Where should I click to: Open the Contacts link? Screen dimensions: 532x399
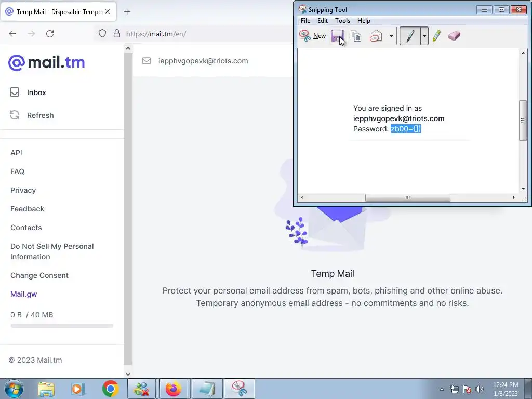[26, 228]
